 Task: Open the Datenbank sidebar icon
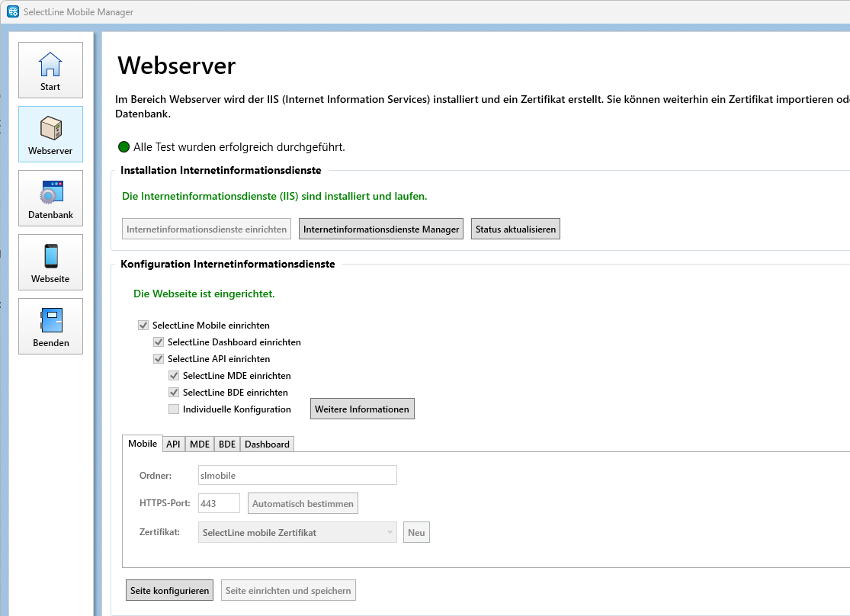click(50, 193)
